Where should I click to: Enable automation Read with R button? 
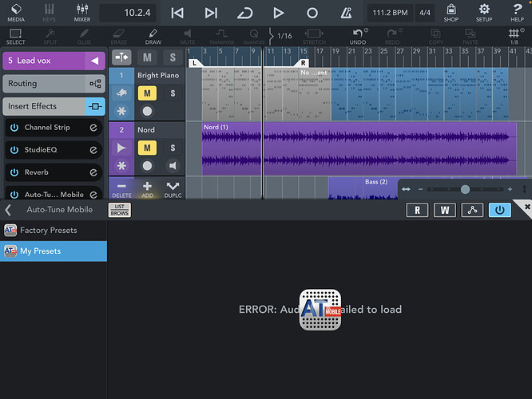pyautogui.click(x=417, y=210)
